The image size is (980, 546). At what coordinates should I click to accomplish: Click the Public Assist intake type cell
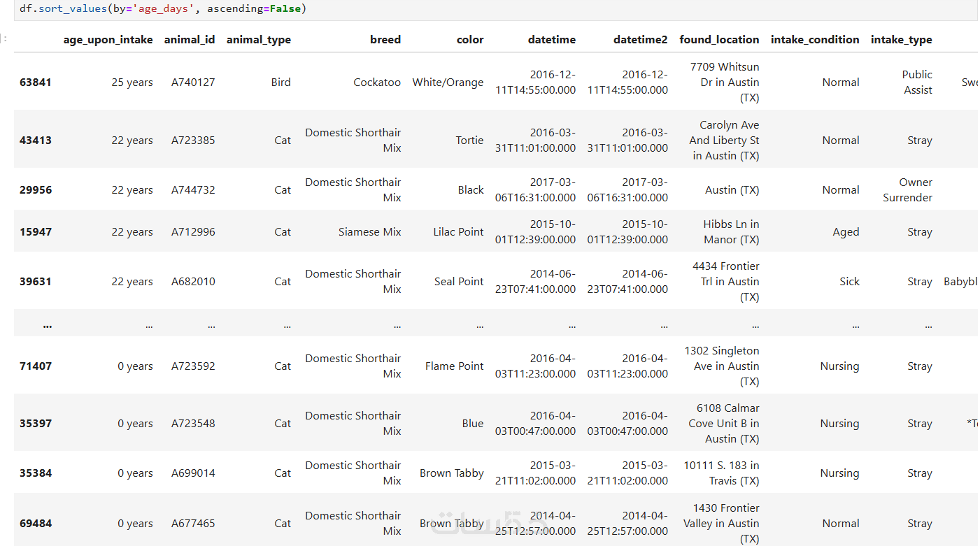pyautogui.click(x=917, y=82)
